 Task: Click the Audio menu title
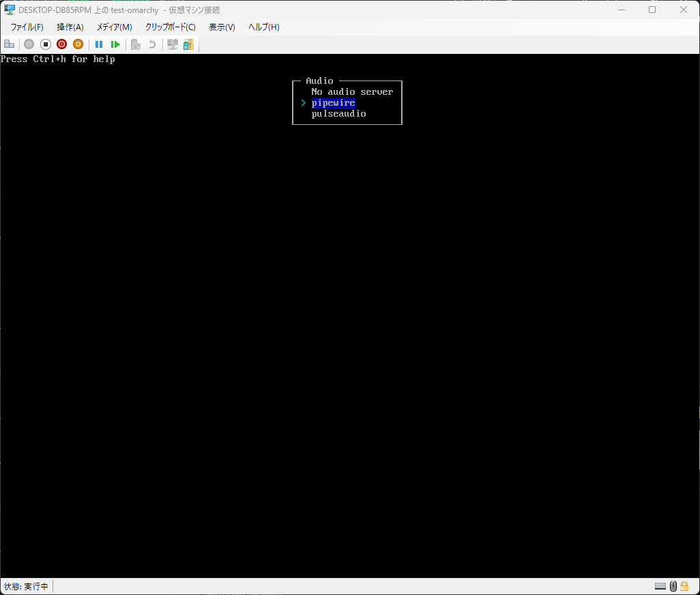coord(319,81)
